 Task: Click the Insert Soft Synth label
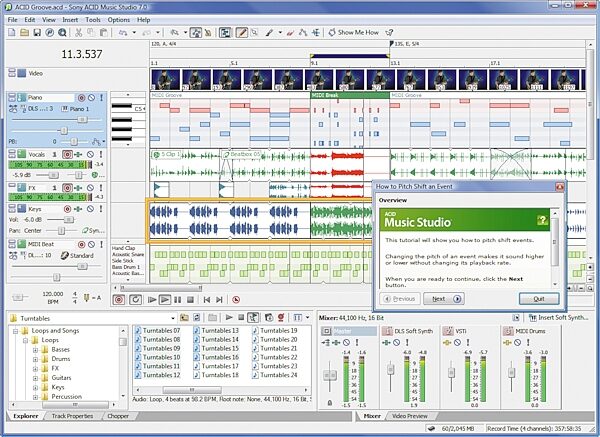click(563, 318)
